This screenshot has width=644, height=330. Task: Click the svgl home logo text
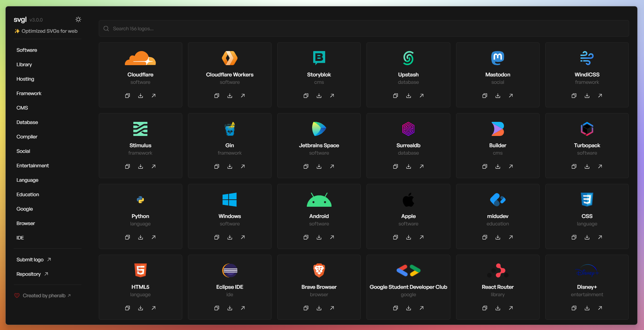coord(20,19)
